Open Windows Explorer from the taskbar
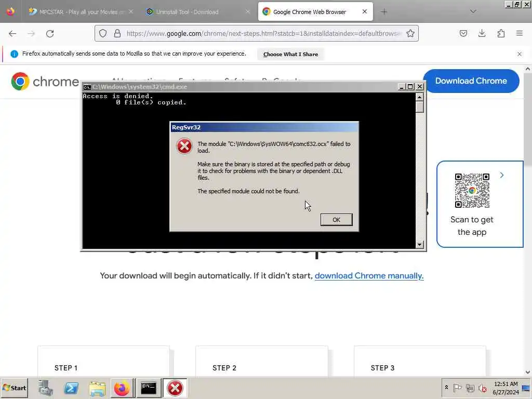This screenshot has height=399, width=532. point(97,388)
